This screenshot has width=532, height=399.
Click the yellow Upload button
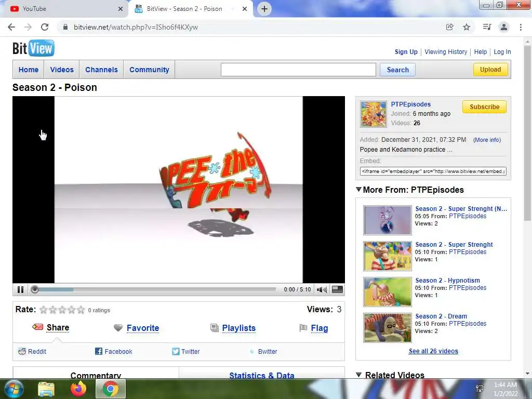pos(490,69)
